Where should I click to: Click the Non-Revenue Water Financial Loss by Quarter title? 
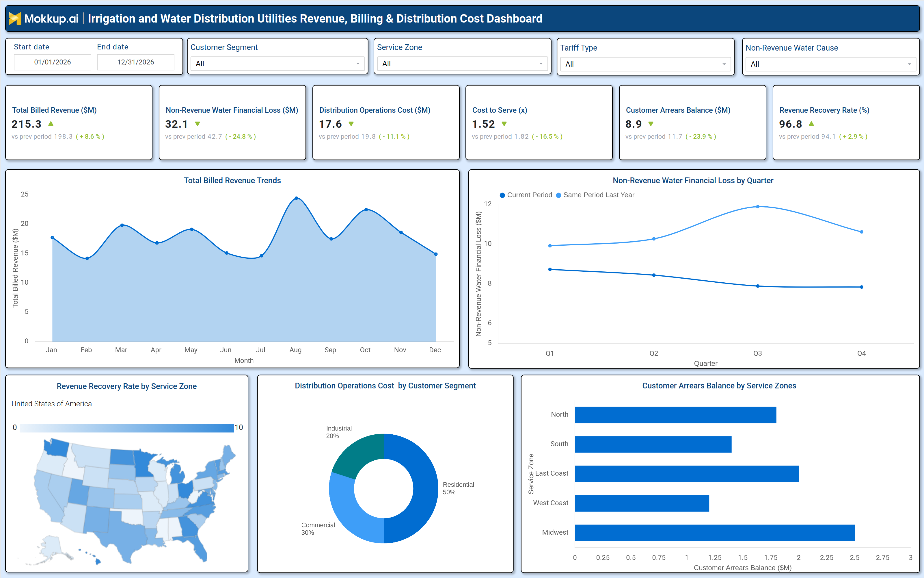click(x=693, y=180)
